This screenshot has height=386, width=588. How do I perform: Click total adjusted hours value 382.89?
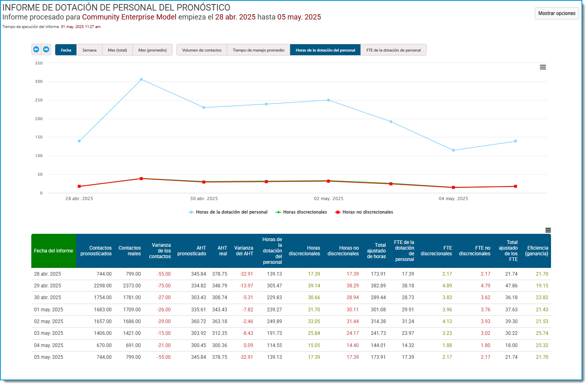[x=378, y=286]
